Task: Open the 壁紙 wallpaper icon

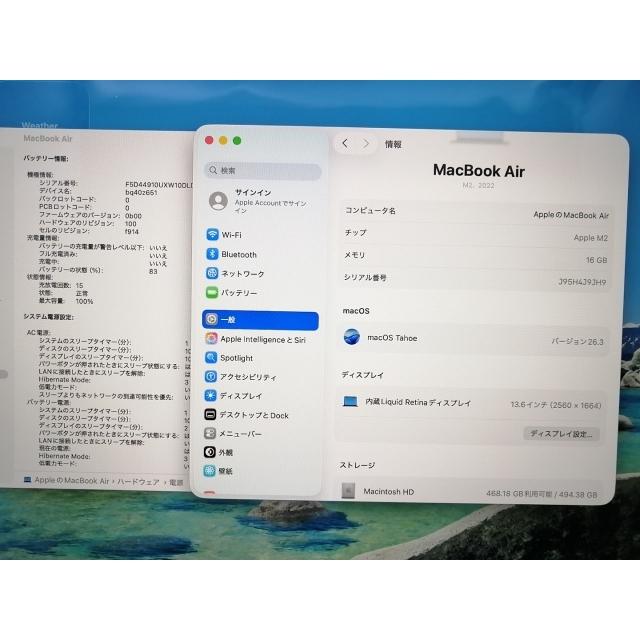Action: click(x=210, y=471)
